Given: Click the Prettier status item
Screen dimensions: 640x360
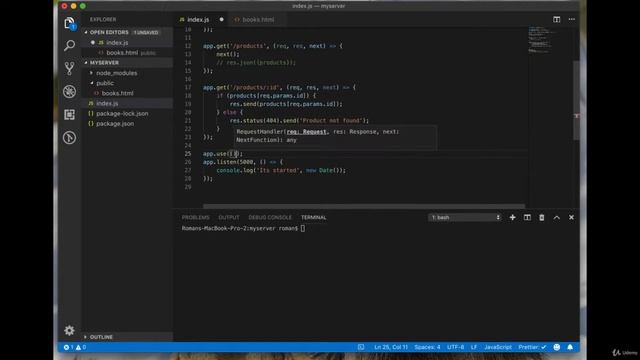Looking at the screenshot, I should [532, 347].
